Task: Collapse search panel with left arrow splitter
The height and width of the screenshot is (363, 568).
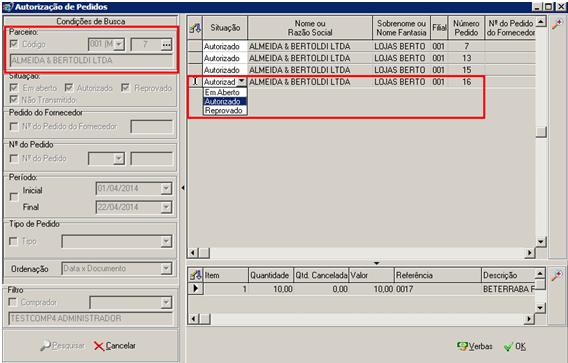Action: tap(183, 188)
